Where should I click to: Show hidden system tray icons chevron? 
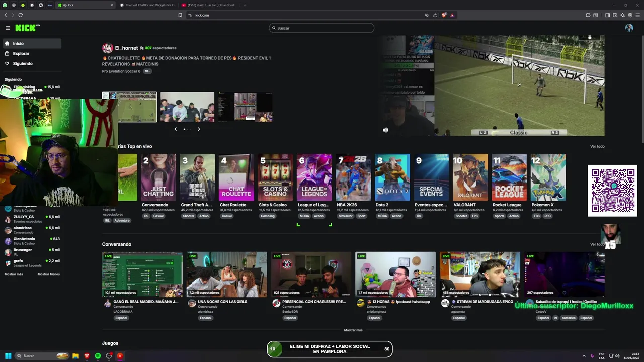tap(584, 356)
